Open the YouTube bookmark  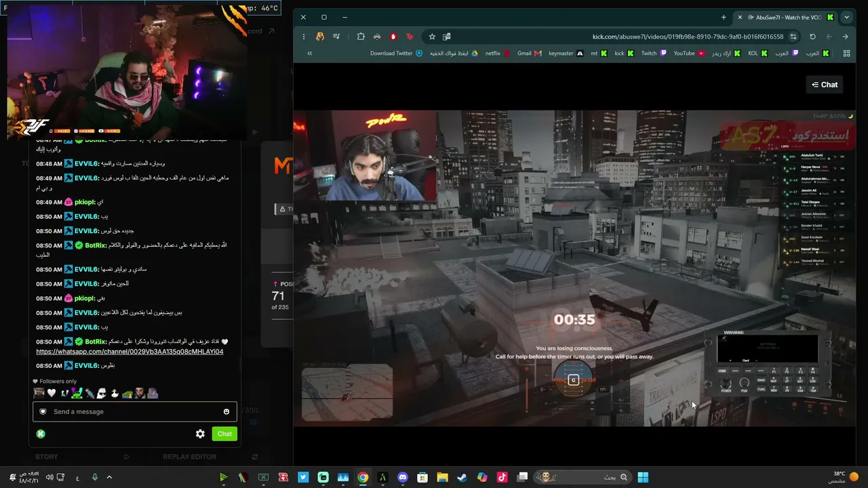click(689, 54)
